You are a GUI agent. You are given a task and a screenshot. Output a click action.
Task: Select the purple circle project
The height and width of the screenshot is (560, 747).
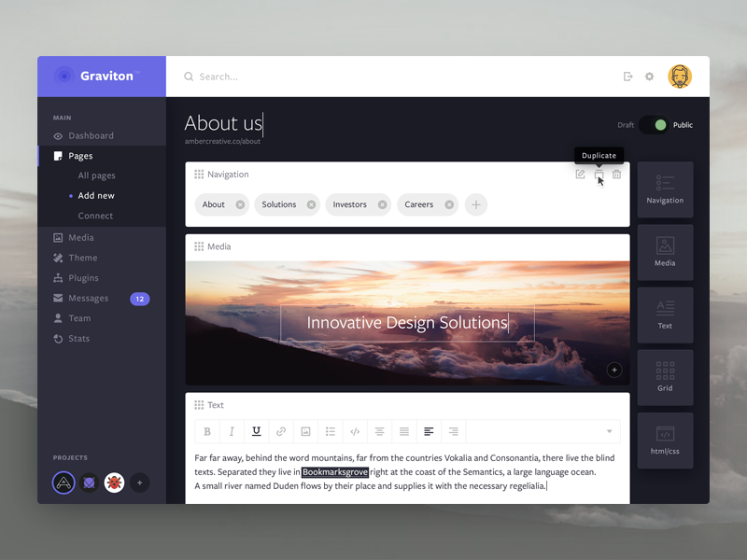tap(89, 483)
